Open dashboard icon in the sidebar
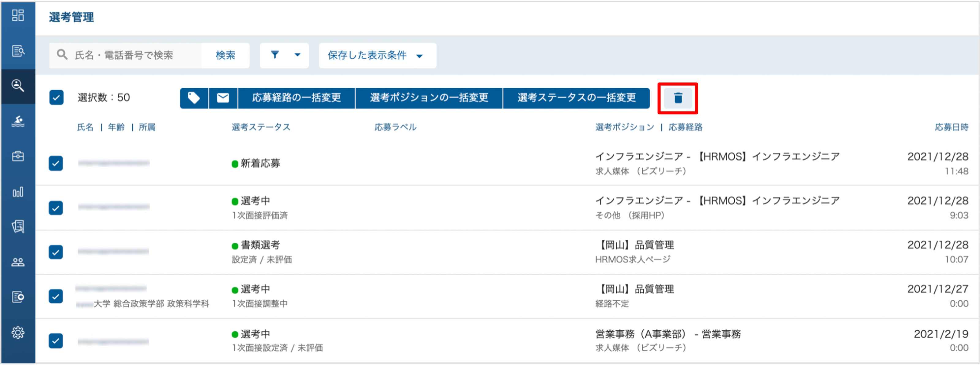The width and height of the screenshot is (980, 365). pyautogui.click(x=18, y=16)
